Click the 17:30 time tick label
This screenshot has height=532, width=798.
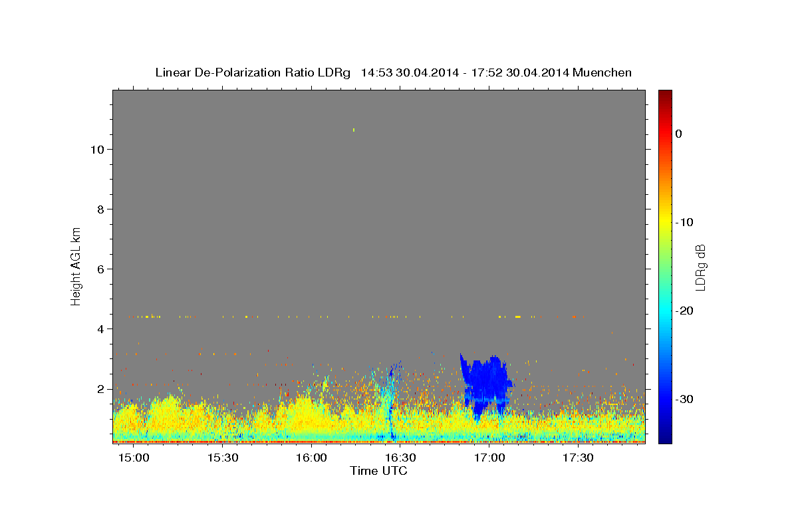click(x=578, y=458)
